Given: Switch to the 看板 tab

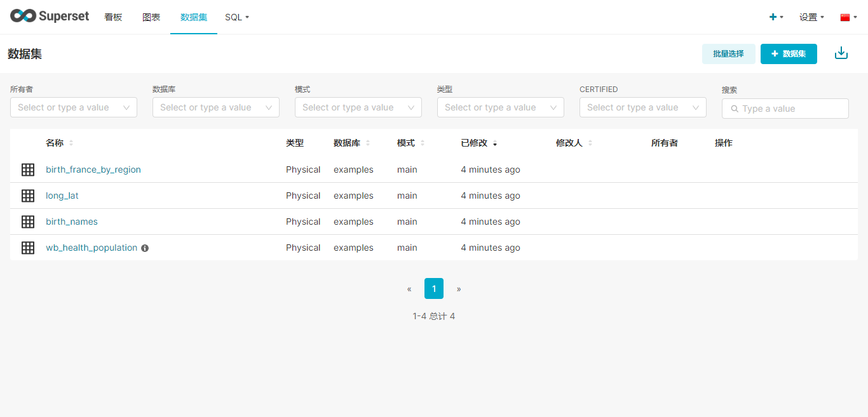Looking at the screenshot, I should pyautogui.click(x=113, y=17).
